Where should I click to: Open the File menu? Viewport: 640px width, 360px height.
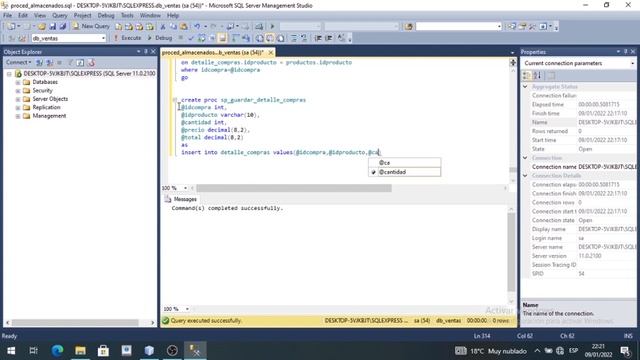[8, 16]
